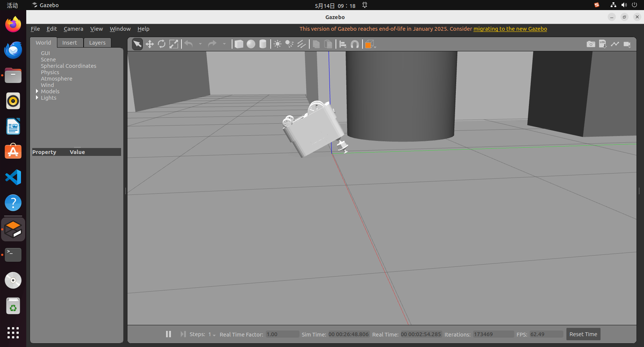644x347 pixels.
Task: Add a point light
Action: click(277, 44)
